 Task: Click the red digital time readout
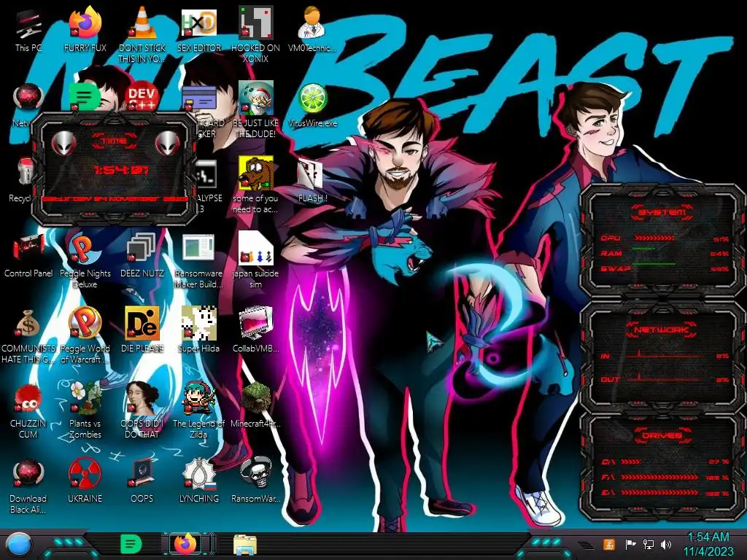tap(120, 171)
